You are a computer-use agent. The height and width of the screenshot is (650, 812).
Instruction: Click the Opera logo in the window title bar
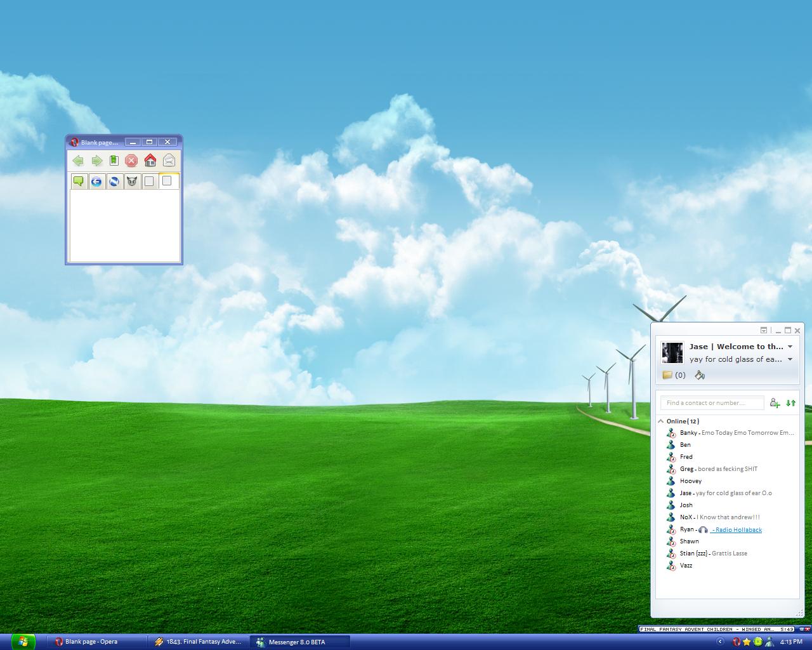[x=74, y=142]
